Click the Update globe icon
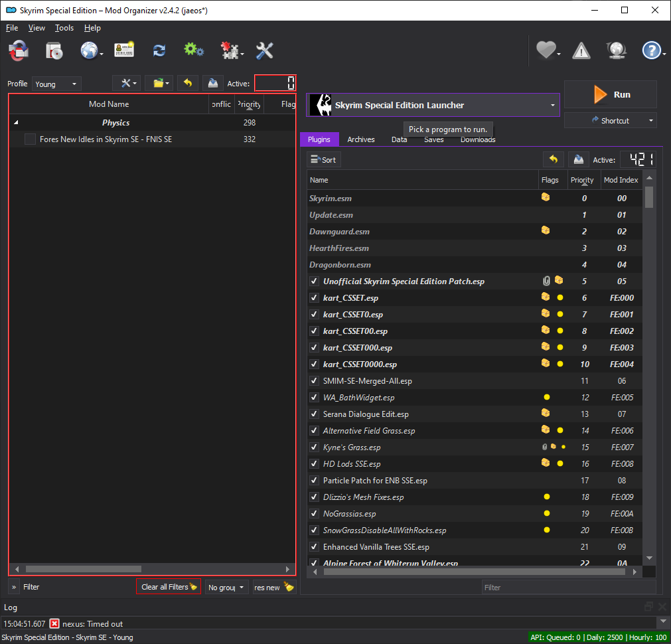671x644 pixels. (x=616, y=50)
